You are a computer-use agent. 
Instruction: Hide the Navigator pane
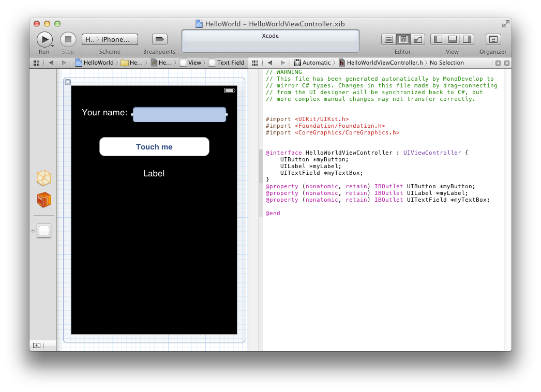tap(438, 39)
